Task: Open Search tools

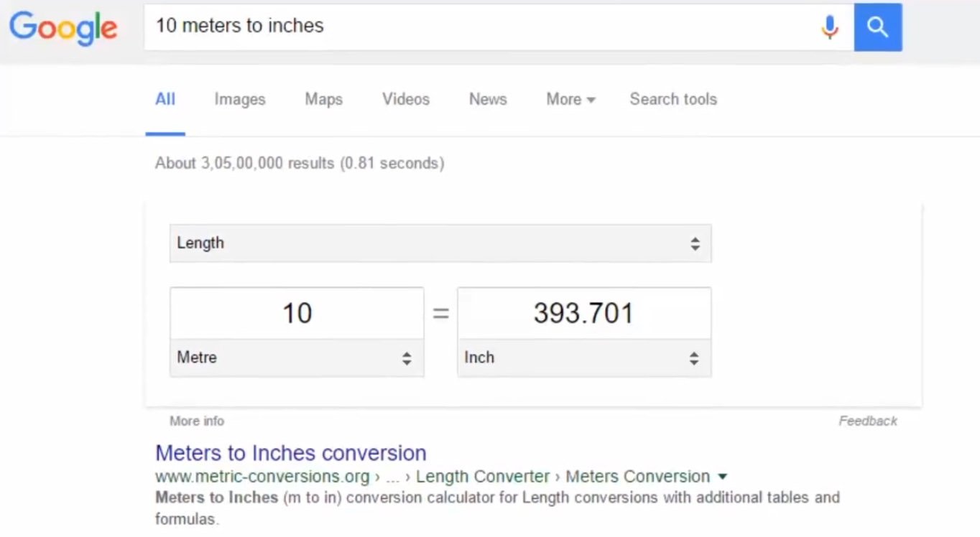Action: (x=673, y=99)
